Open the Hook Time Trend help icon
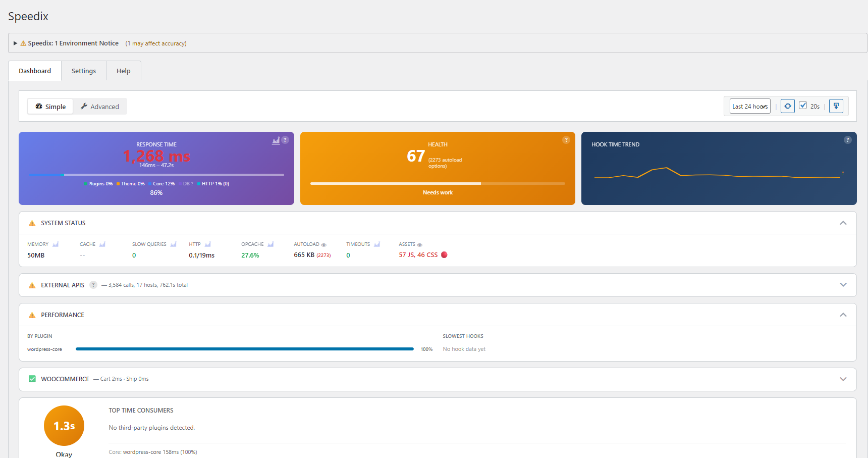This screenshot has width=868, height=458. pyautogui.click(x=847, y=140)
